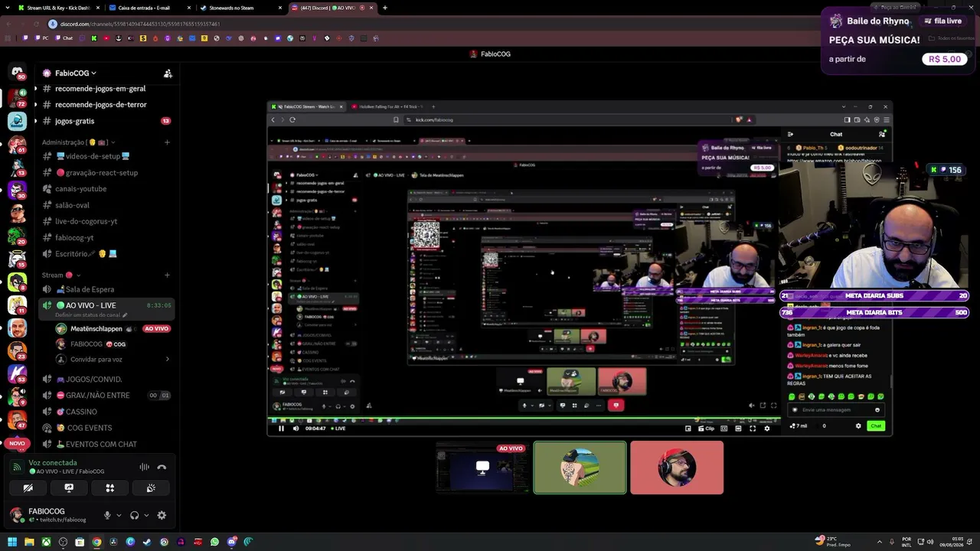
Task: Disconnect from the voice channel
Action: pos(162,467)
